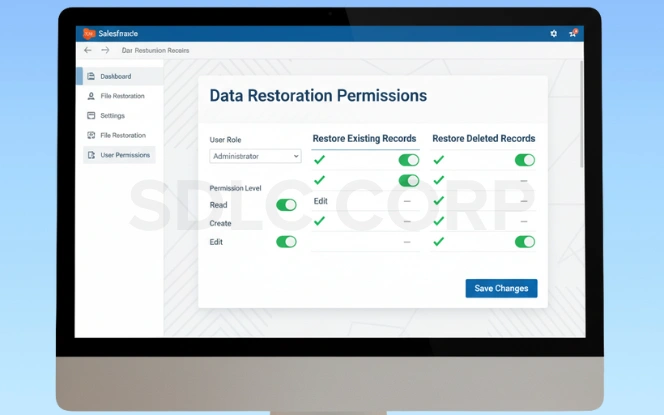Open the notifications icon with red badge
The image size is (664, 415).
(x=573, y=33)
